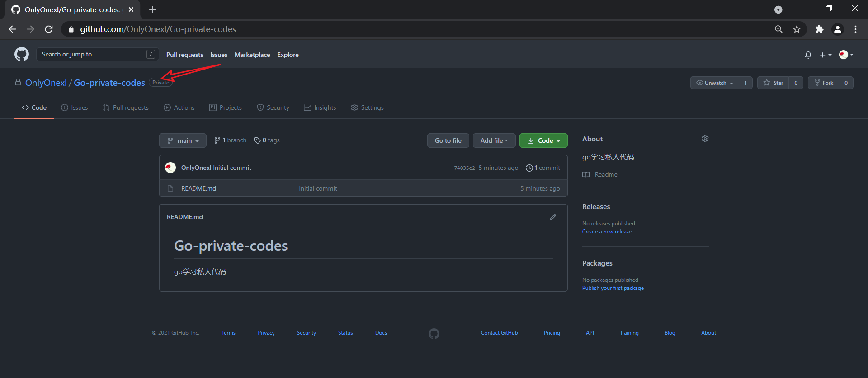Open a new browser tab
The image size is (868, 378).
click(152, 9)
